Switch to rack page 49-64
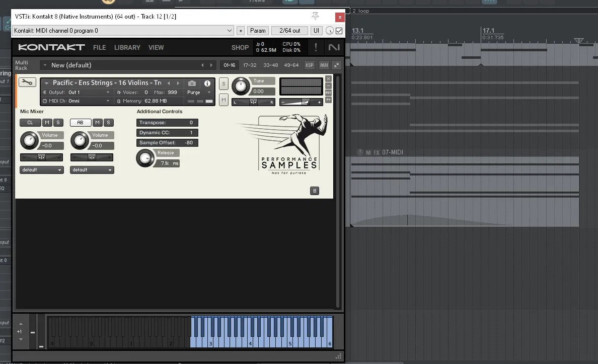This screenshot has height=364, width=598. [291, 65]
